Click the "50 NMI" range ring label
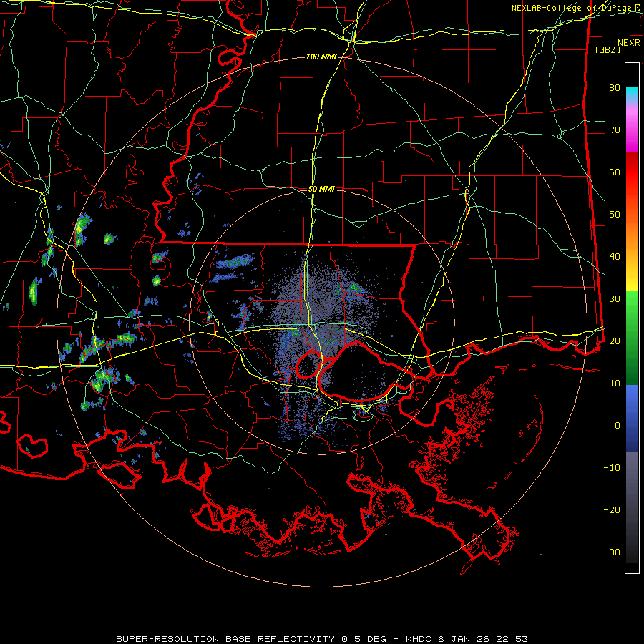 pos(321,189)
